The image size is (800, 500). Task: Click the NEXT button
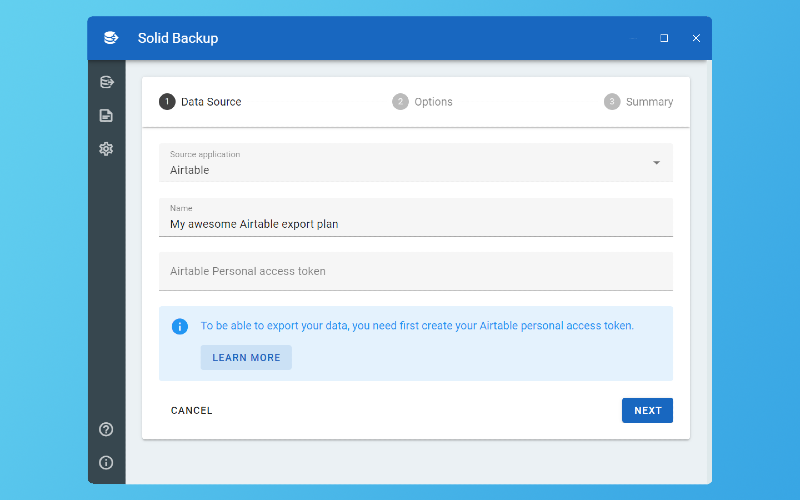[x=647, y=411]
